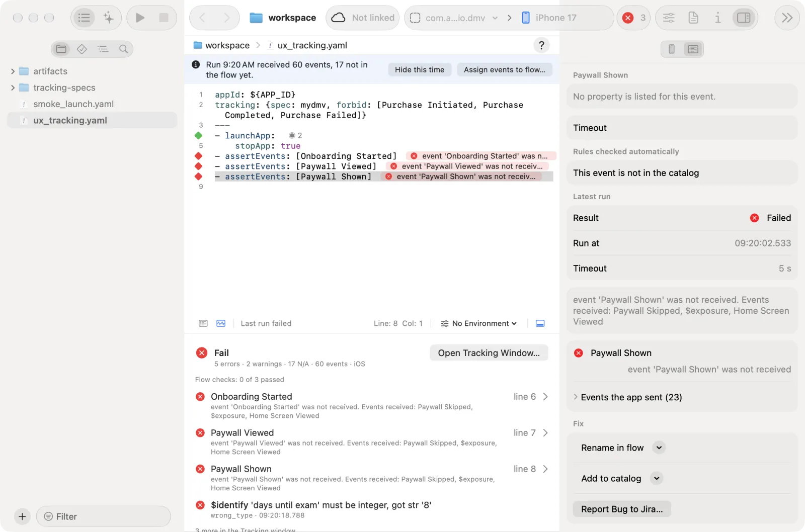
Task: Open the search navigator tab
Action: click(123, 49)
